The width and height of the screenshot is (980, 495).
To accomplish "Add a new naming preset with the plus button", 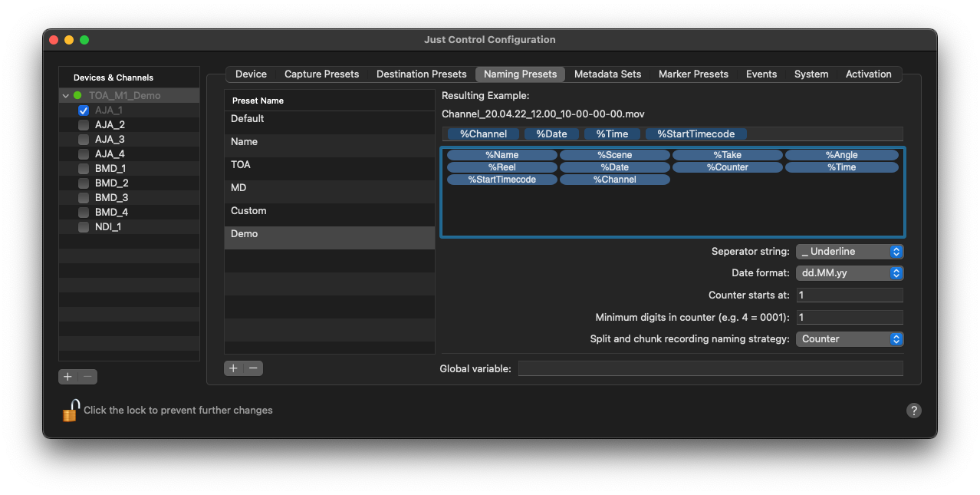I will (x=234, y=368).
